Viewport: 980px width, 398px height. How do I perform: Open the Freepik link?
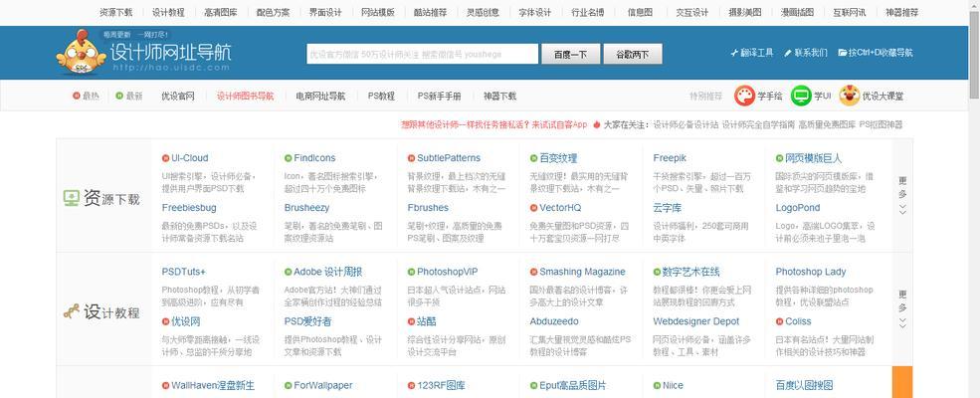coord(670,158)
